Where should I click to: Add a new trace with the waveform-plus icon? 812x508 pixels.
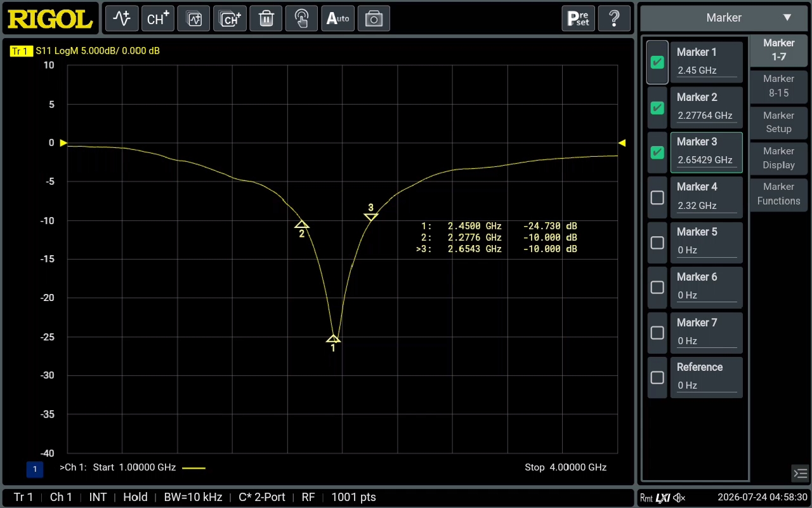click(121, 18)
